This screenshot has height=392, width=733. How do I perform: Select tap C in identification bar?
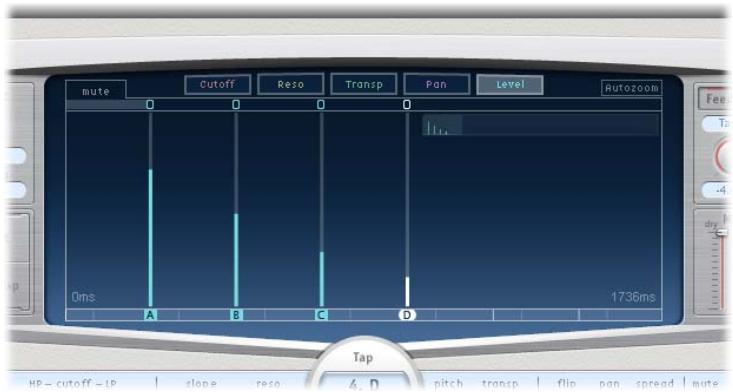pyautogui.click(x=321, y=315)
